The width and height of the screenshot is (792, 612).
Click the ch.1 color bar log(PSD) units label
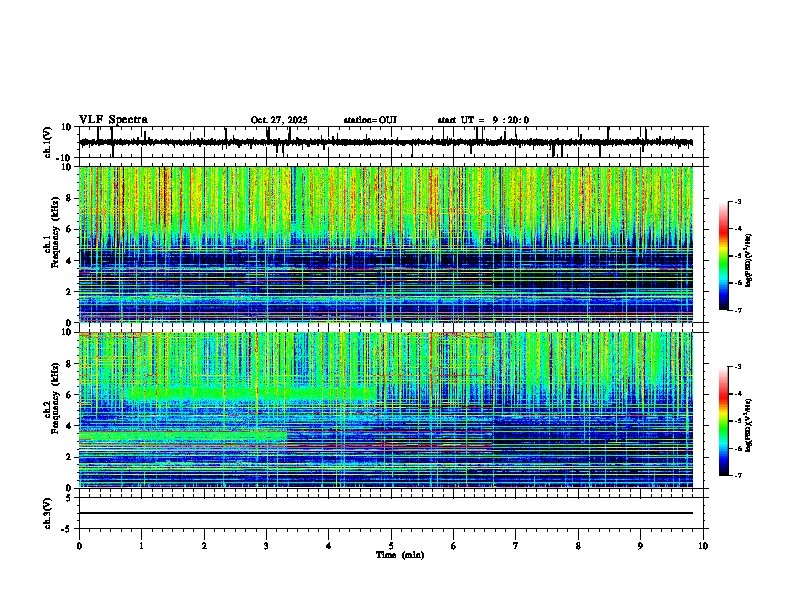pyautogui.click(x=750, y=261)
